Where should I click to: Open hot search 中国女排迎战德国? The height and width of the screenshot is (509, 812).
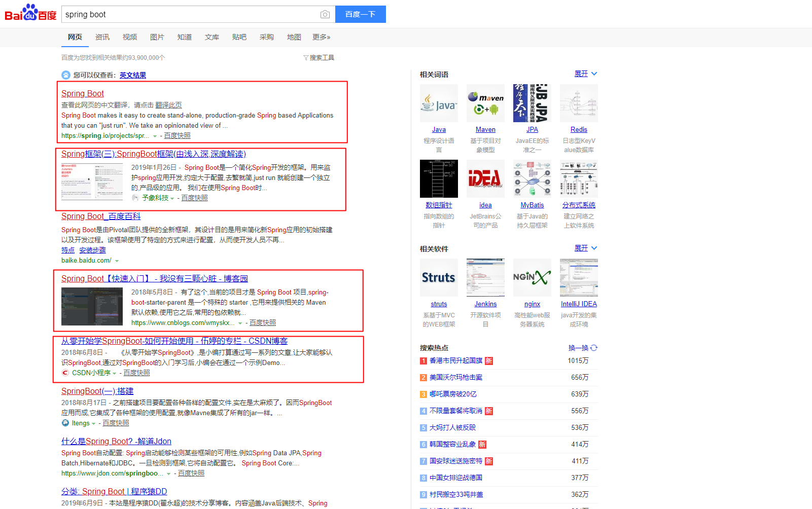point(456,478)
